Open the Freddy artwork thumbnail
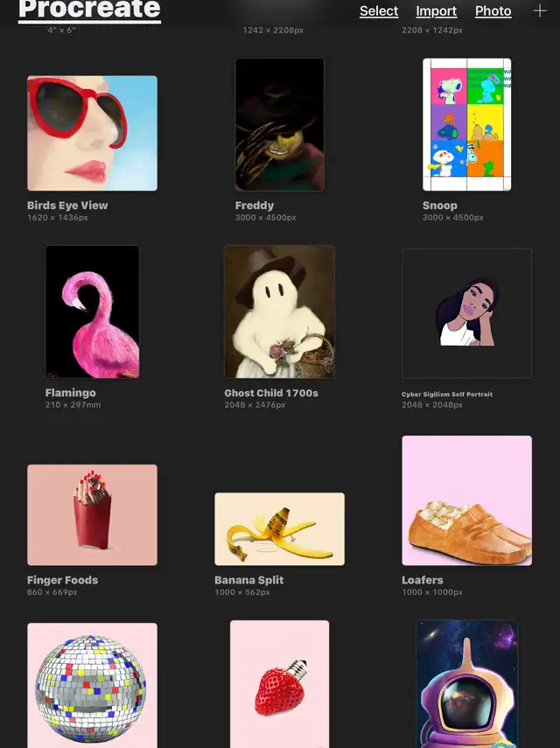The height and width of the screenshot is (748, 560). [x=279, y=124]
